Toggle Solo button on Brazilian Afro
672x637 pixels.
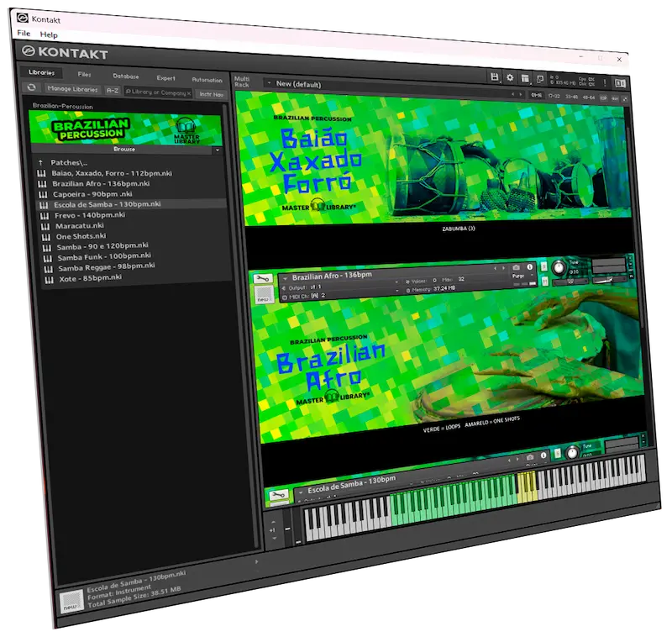tap(543, 266)
